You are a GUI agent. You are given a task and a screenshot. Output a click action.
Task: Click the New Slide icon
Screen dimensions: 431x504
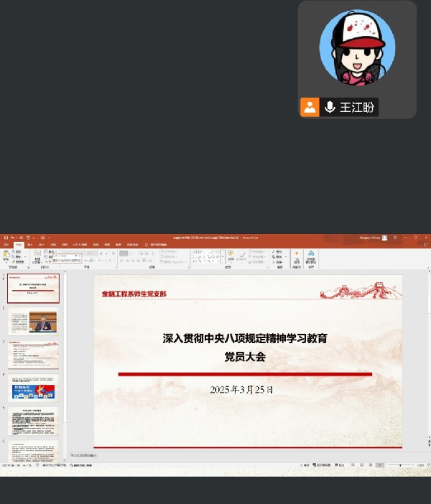(x=37, y=255)
